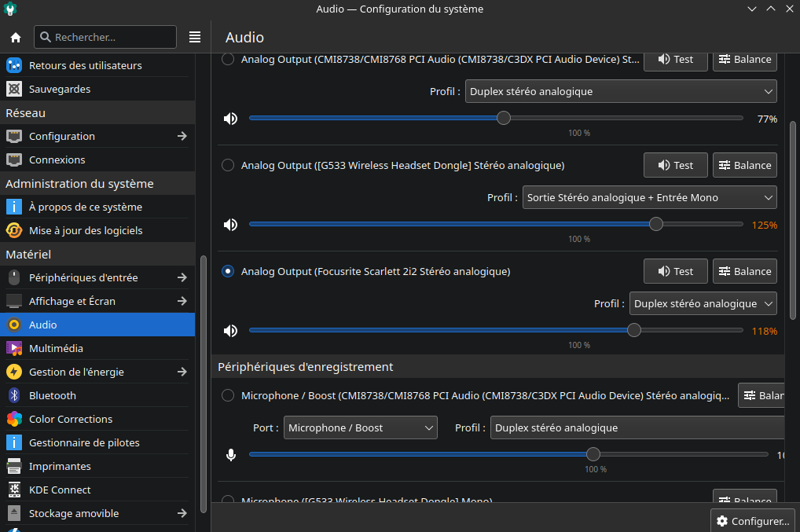Click the Configurer... button

[x=752, y=521]
